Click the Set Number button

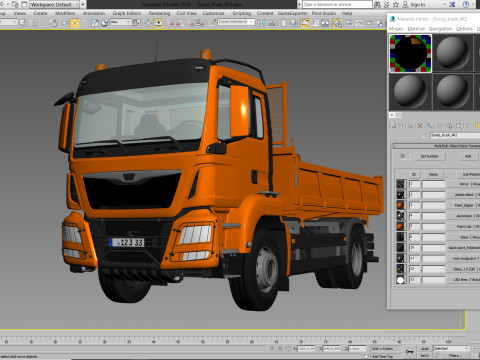tap(429, 156)
